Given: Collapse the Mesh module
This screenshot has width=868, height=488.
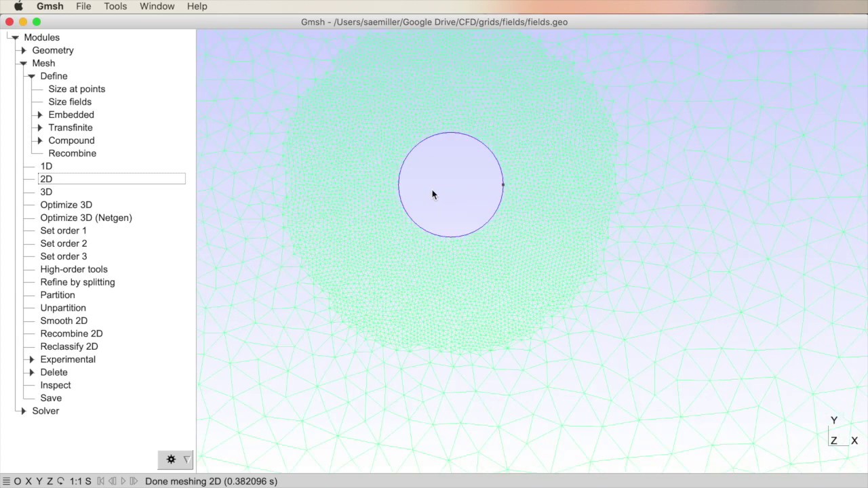Looking at the screenshot, I should pyautogui.click(x=23, y=63).
